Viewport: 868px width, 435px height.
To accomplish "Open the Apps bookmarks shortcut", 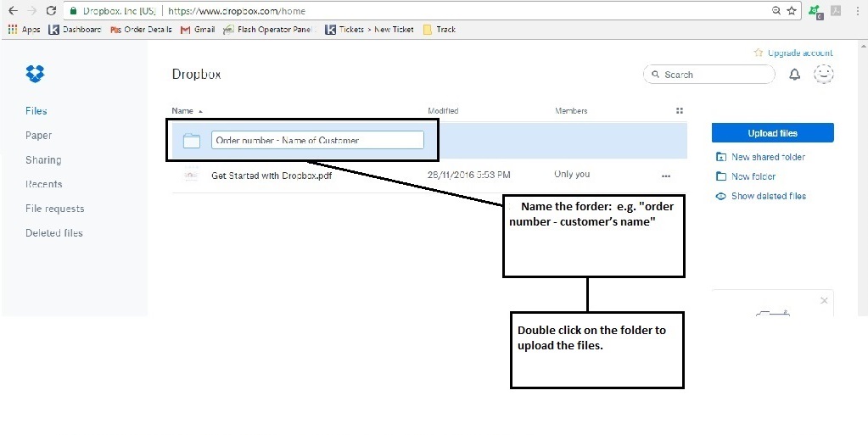I will click(x=25, y=30).
